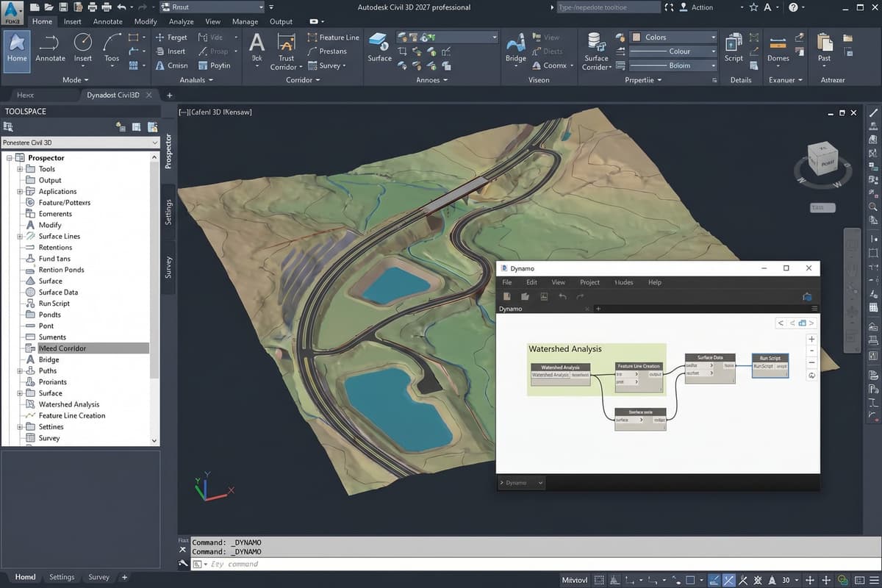Click the Run Script node in Dynamo
Image resolution: width=882 pixels, height=588 pixels.
click(770, 365)
